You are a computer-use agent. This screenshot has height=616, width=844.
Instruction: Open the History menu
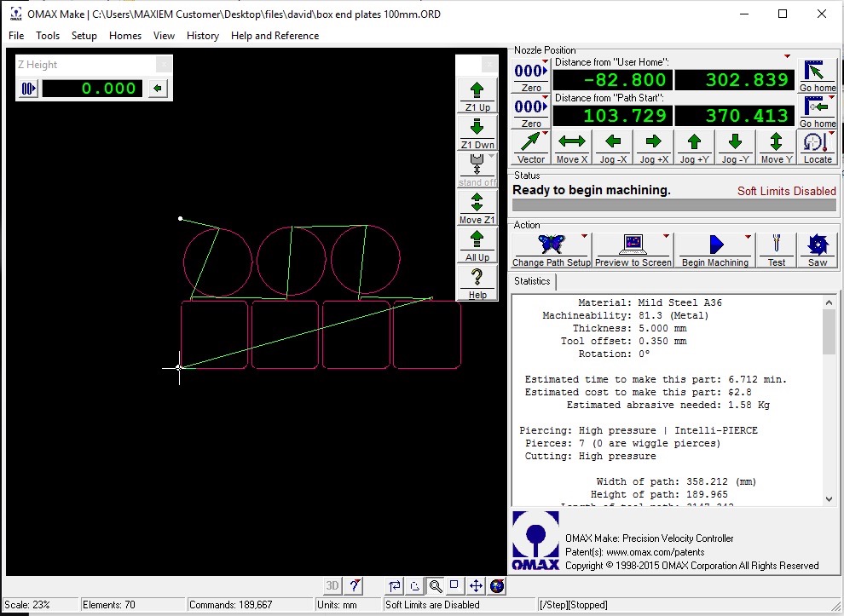pyautogui.click(x=202, y=36)
